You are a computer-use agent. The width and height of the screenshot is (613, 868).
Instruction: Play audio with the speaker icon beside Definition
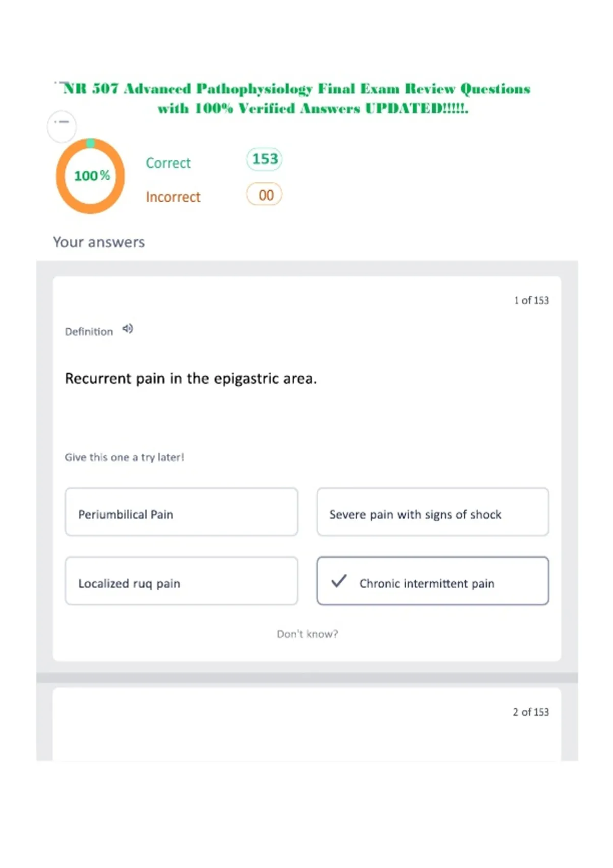pos(128,329)
